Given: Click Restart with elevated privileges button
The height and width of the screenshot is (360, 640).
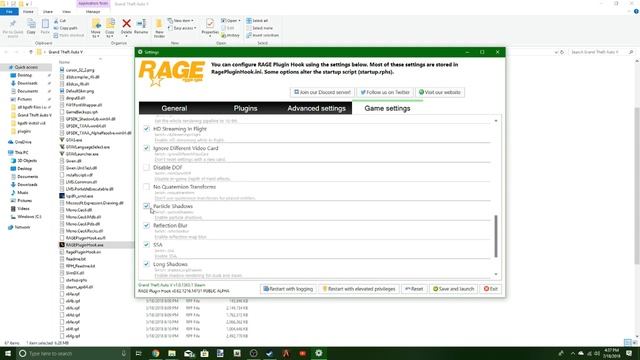Looking at the screenshot, I should pyautogui.click(x=359, y=289).
